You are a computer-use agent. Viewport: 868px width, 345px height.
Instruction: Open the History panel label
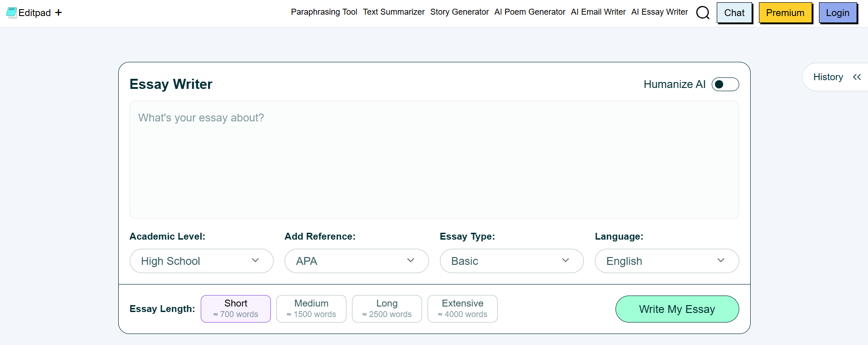pos(828,77)
